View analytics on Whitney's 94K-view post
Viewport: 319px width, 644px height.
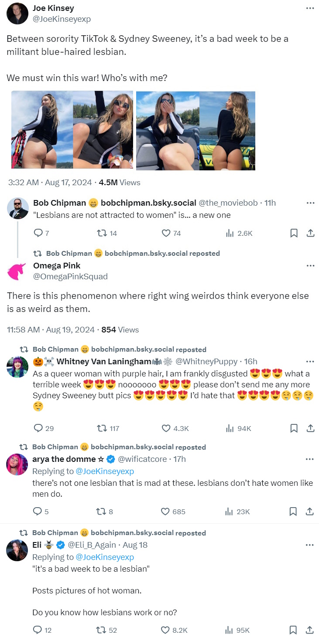tap(230, 428)
